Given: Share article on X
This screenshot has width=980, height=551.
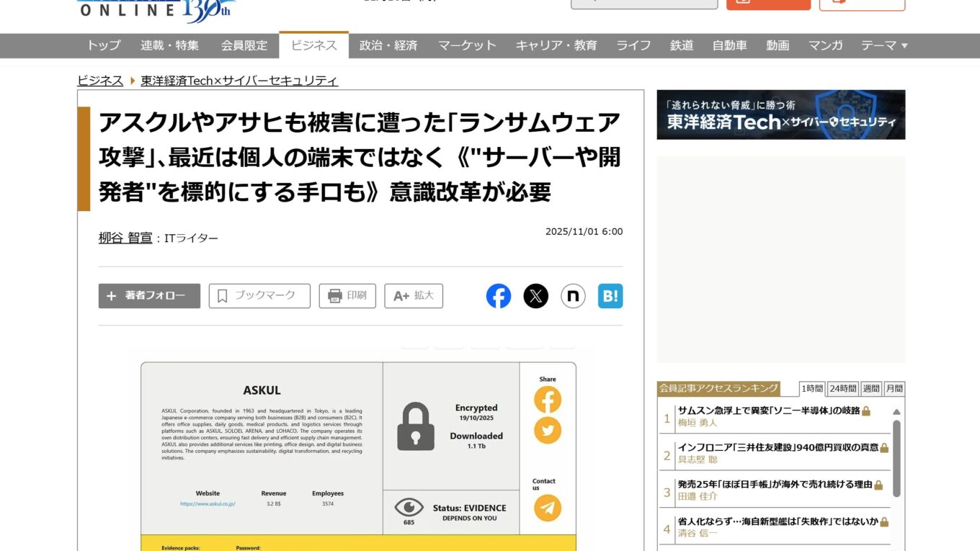Looking at the screenshot, I should 535,296.
